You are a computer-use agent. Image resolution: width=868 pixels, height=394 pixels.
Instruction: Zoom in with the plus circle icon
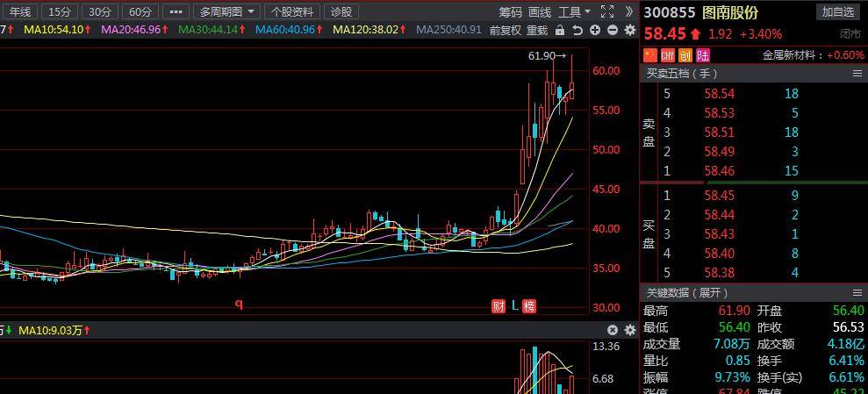[595, 31]
